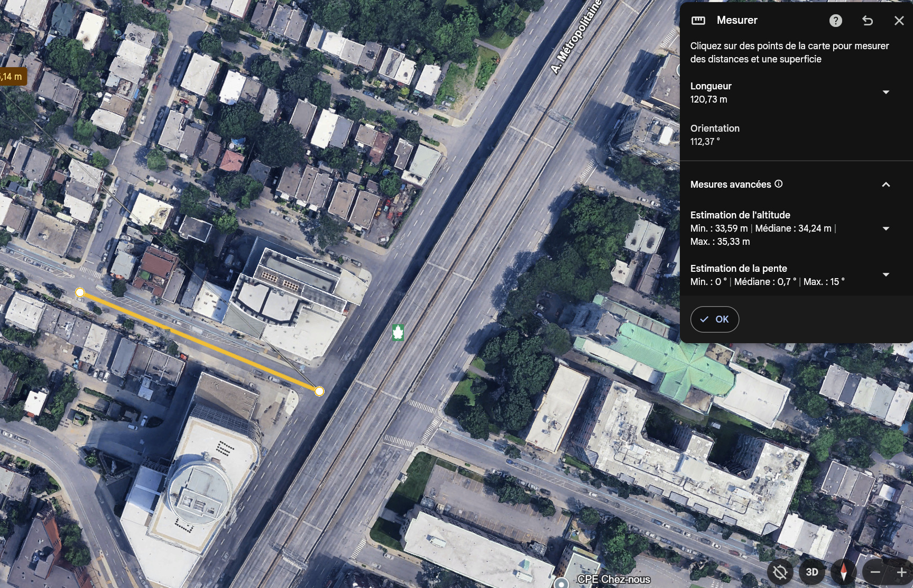The image size is (913, 588).
Task: Show info about Mesures avancées
Action: click(779, 184)
